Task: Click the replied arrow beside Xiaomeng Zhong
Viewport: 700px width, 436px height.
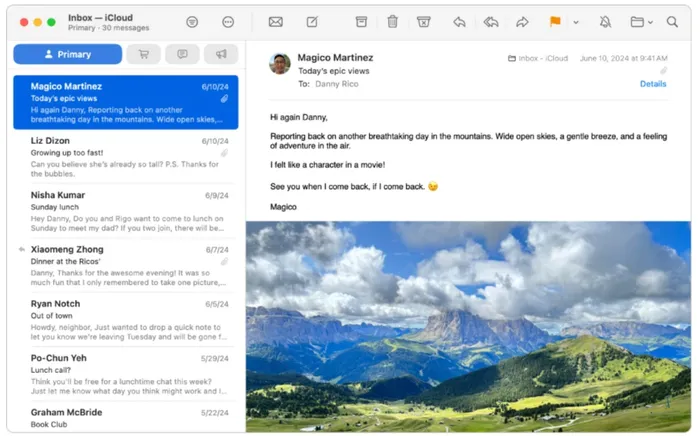Action: (21, 249)
